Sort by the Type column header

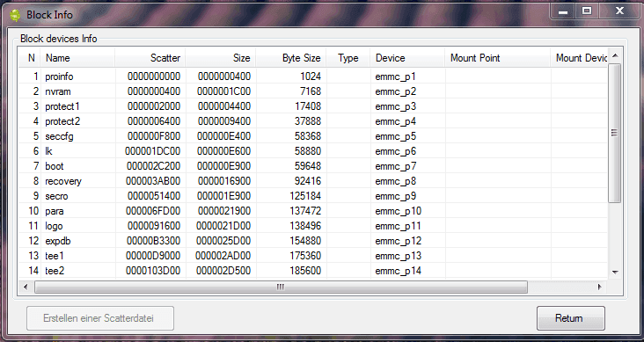tap(348, 58)
